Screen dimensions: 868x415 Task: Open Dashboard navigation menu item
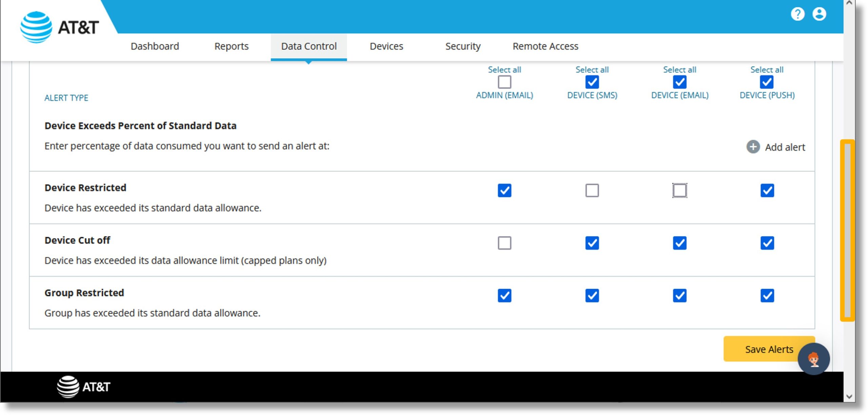155,46
